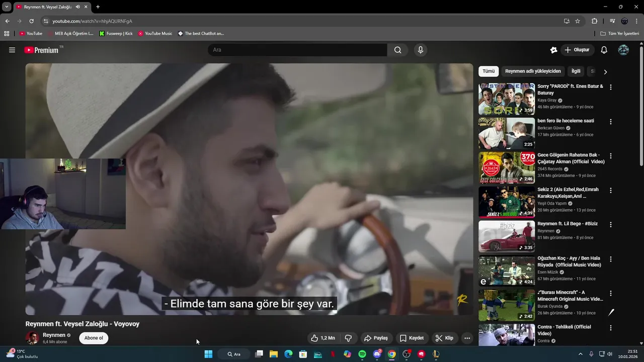Viewport: 644px width, 362px height.
Task: Open options for Contra Tehlikeli video
Action: 611,328
